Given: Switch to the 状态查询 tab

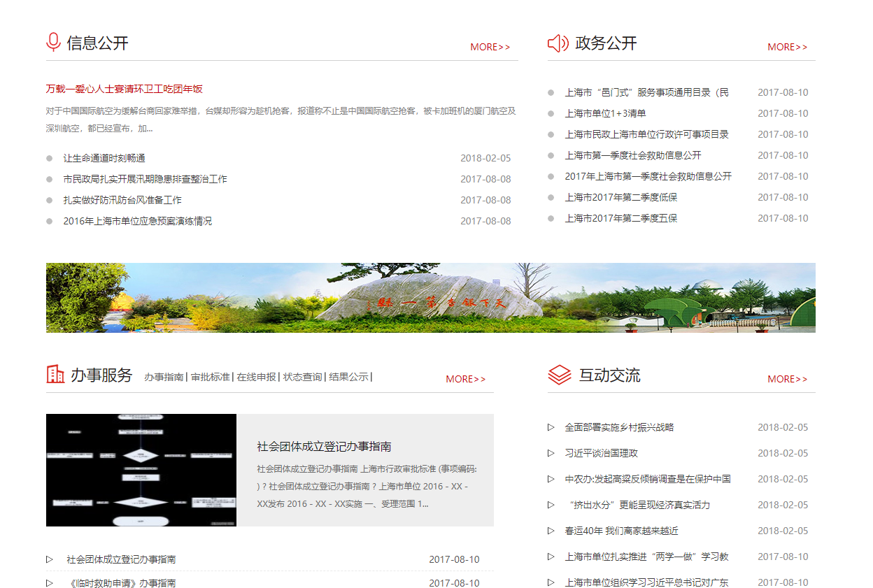Looking at the screenshot, I should 302,377.
